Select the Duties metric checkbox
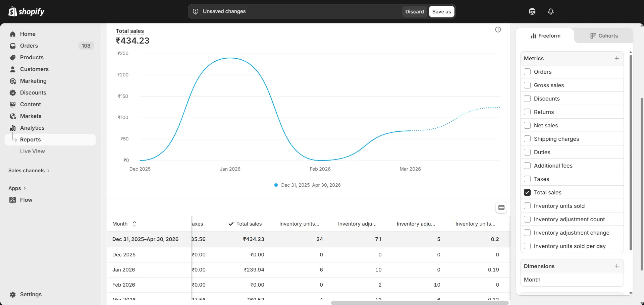Viewport: 644px width, 305px height. coord(527,152)
